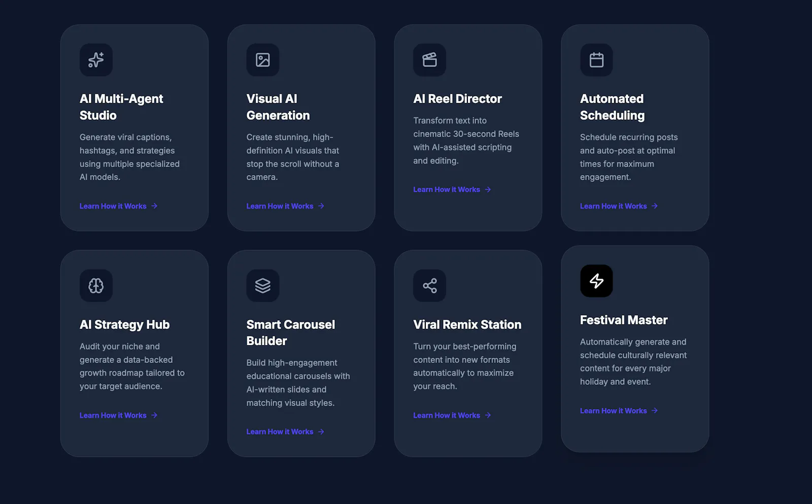Select the Festival Master heading
The width and height of the screenshot is (812, 504).
pos(624,320)
